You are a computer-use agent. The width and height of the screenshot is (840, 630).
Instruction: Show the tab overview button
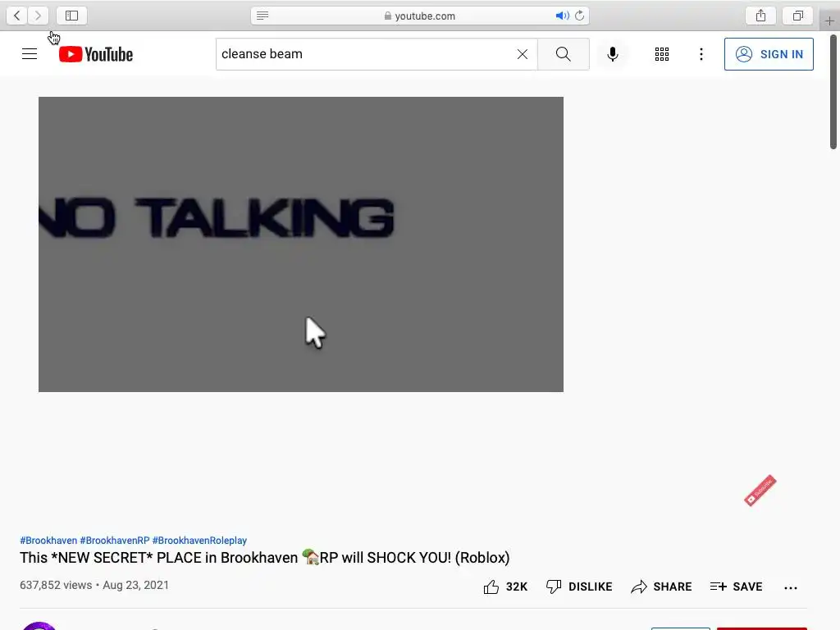coord(797,16)
